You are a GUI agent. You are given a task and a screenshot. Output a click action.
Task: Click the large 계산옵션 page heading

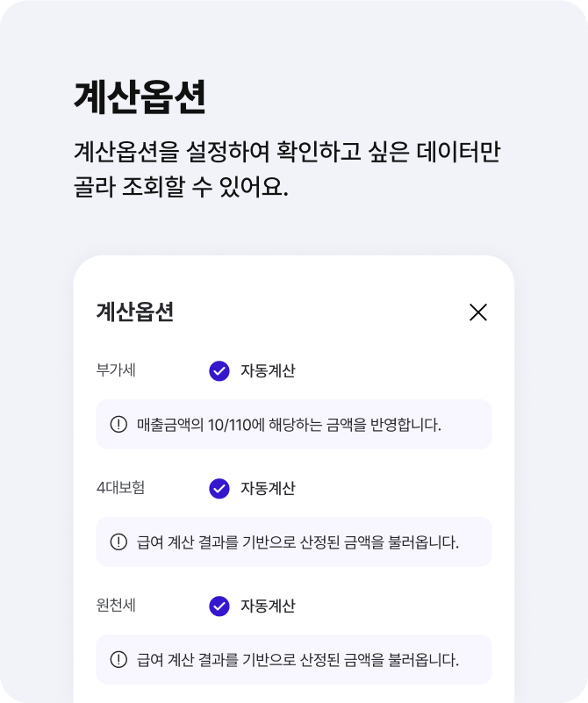click(140, 97)
